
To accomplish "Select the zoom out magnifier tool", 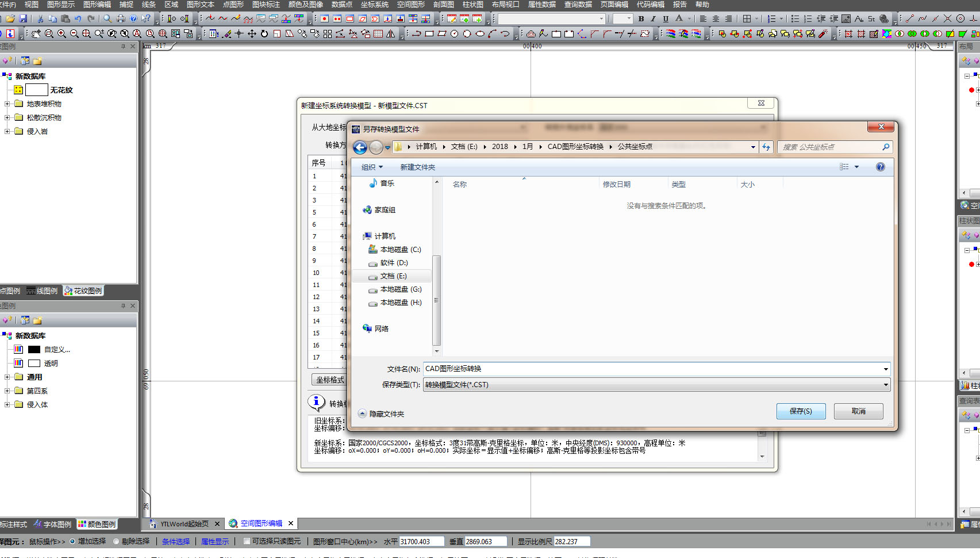I will (74, 34).
